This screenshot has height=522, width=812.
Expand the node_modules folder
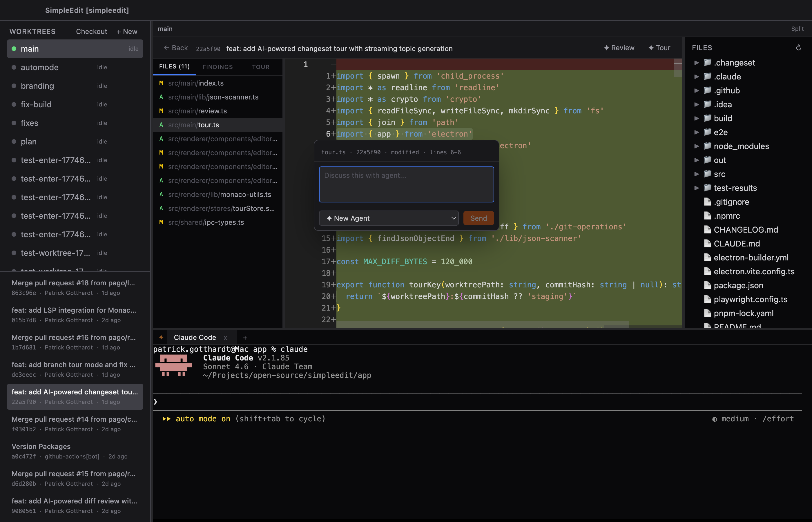[697, 146]
